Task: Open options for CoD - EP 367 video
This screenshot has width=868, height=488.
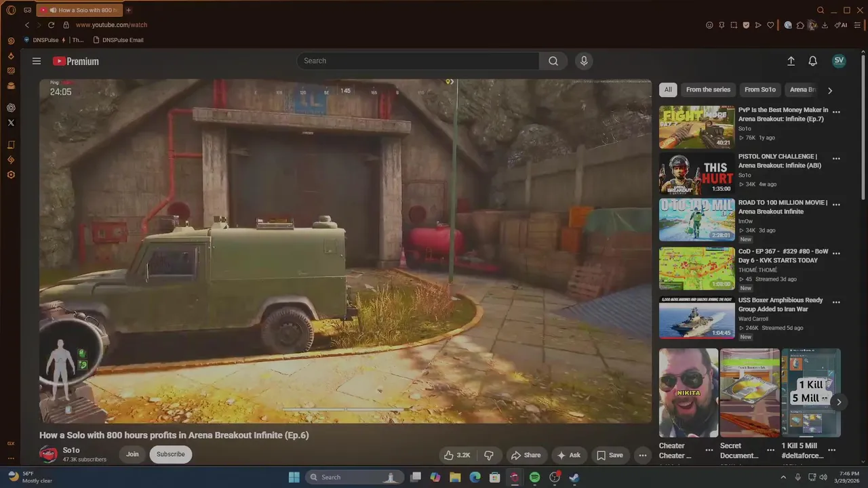Action: [836, 253]
